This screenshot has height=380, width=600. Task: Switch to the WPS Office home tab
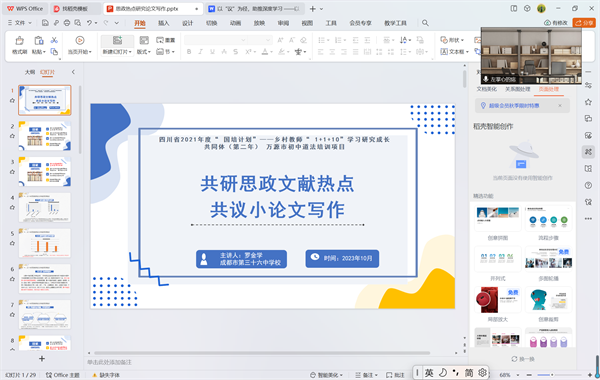click(x=25, y=8)
